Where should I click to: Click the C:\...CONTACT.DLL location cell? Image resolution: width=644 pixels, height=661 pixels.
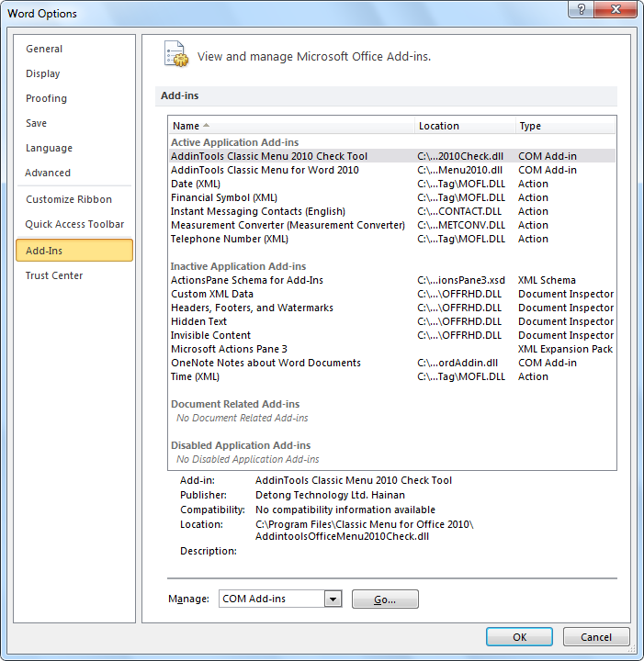[459, 212]
